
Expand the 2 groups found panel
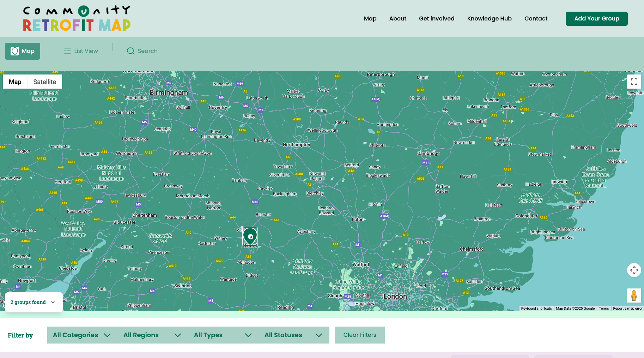pos(34,302)
